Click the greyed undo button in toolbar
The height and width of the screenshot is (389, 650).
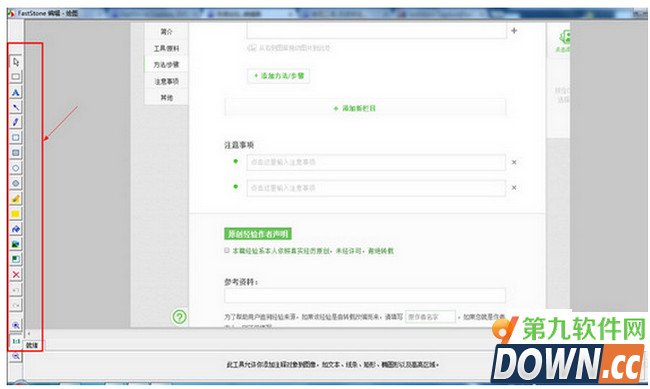coord(16,290)
